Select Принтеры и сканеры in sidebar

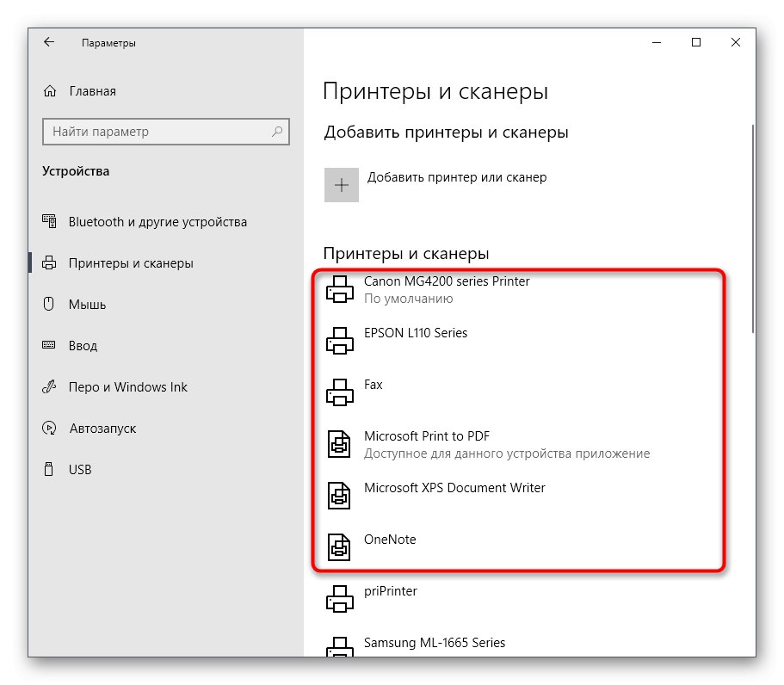tap(131, 263)
